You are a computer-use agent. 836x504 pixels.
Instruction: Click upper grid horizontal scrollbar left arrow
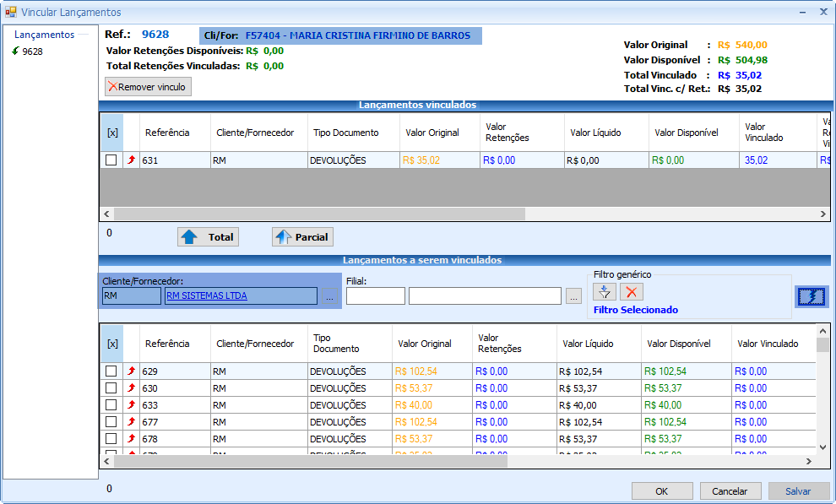[x=106, y=214]
